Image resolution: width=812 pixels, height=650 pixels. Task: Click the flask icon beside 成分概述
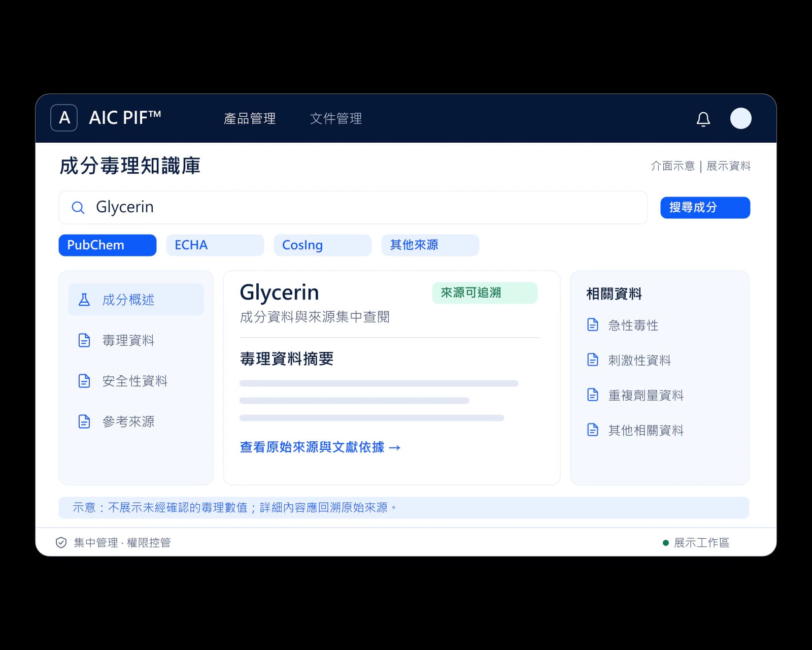(x=84, y=300)
